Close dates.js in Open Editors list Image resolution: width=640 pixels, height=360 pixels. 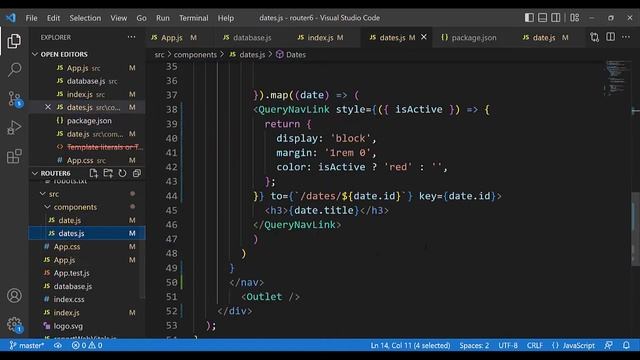48,107
